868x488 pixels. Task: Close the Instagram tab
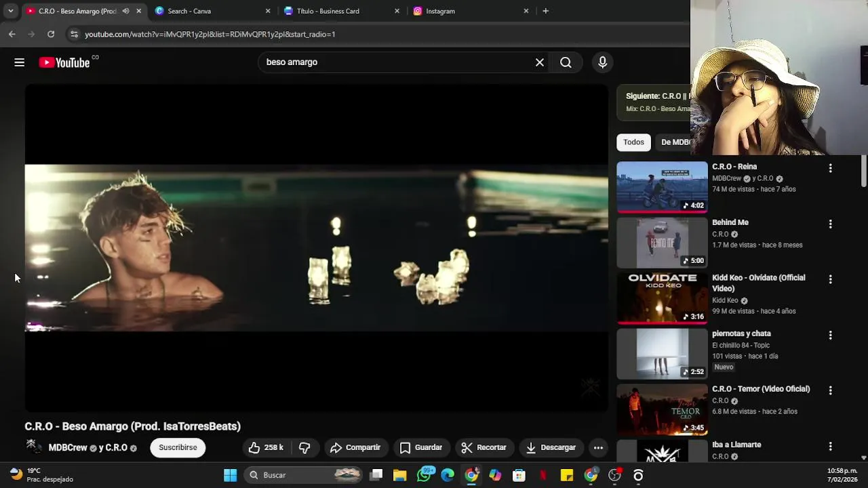click(x=526, y=11)
